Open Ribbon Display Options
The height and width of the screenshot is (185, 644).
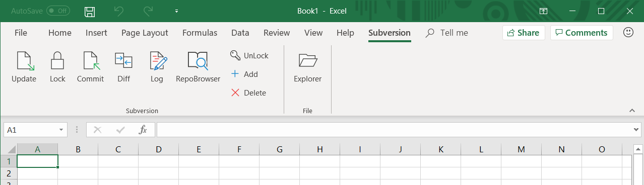pyautogui.click(x=543, y=11)
